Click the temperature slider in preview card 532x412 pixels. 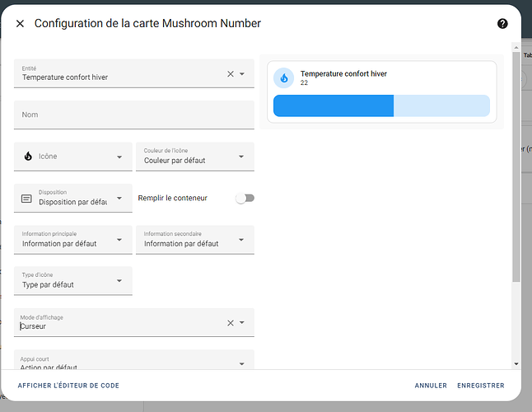pos(381,106)
